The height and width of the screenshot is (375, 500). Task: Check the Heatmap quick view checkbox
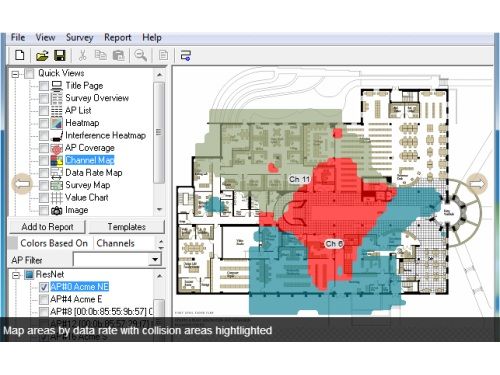pos(44,123)
